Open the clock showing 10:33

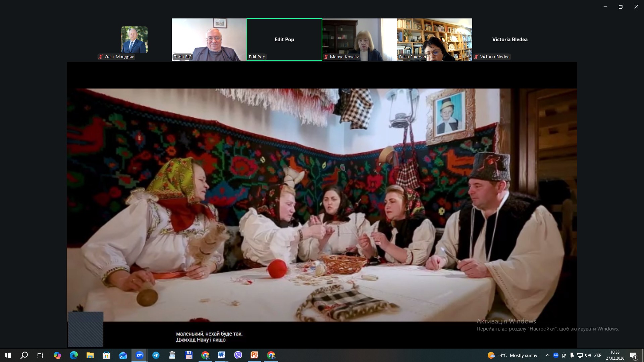pos(615,355)
